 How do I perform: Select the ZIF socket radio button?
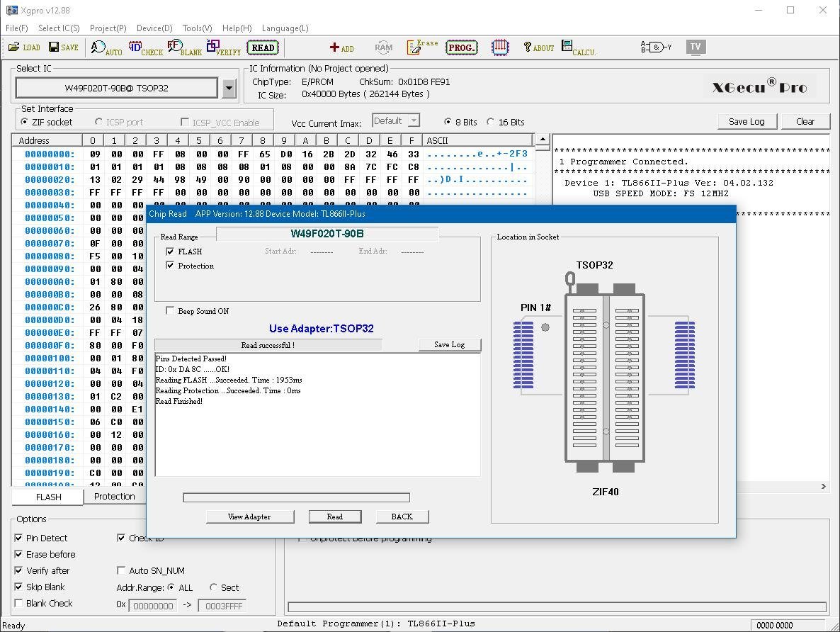click(24, 122)
